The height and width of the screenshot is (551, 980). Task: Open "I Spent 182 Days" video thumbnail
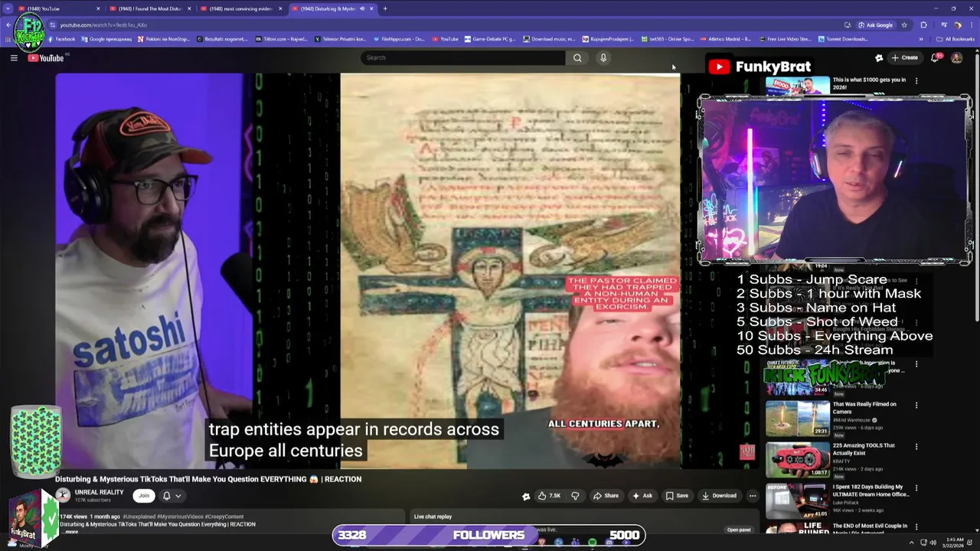(x=798, y=500)
